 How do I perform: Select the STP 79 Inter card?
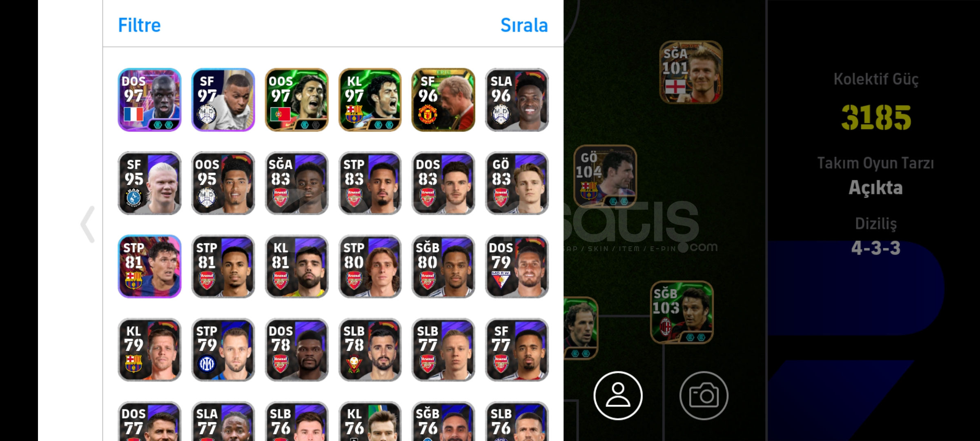pyautogui.click(x=223, y=350)
